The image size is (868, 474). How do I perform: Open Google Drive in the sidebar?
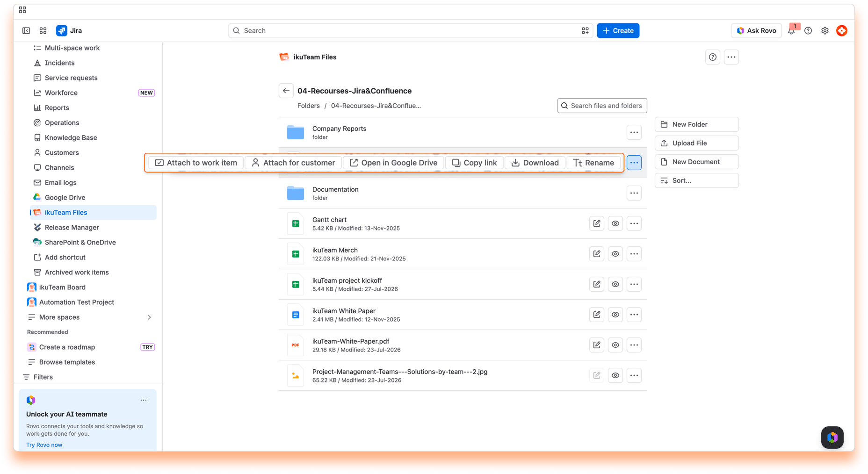coord(93,197)
